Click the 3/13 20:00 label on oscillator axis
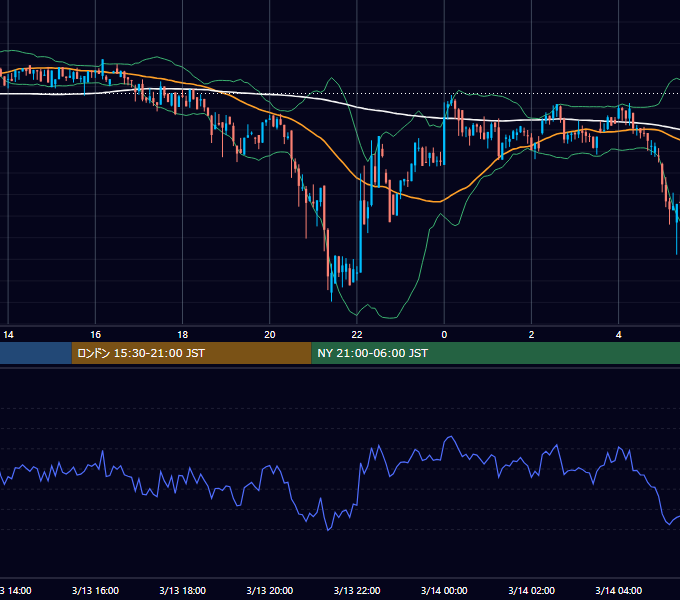 [270, 590]
